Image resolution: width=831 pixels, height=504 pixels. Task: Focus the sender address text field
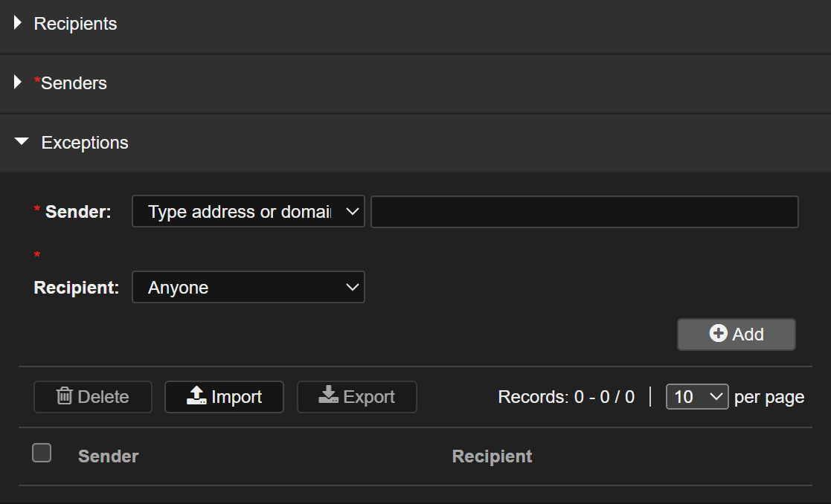(584, 212)
